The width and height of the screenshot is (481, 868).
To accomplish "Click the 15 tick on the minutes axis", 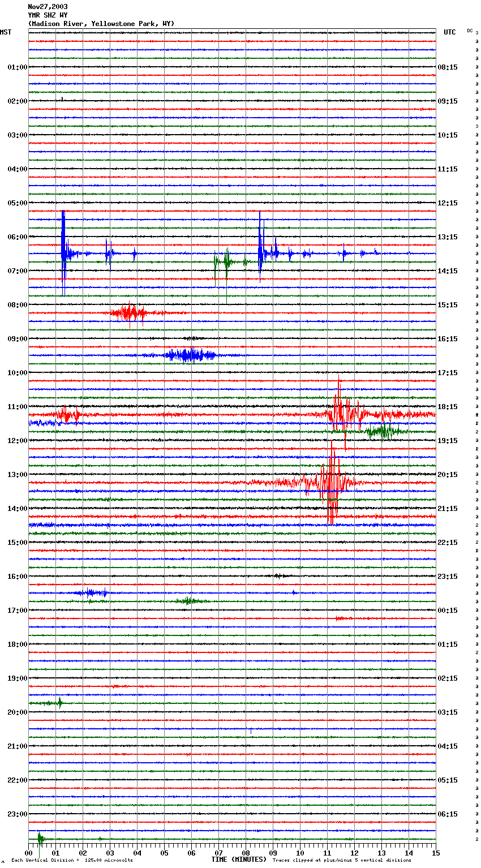I will click(436, 853).
